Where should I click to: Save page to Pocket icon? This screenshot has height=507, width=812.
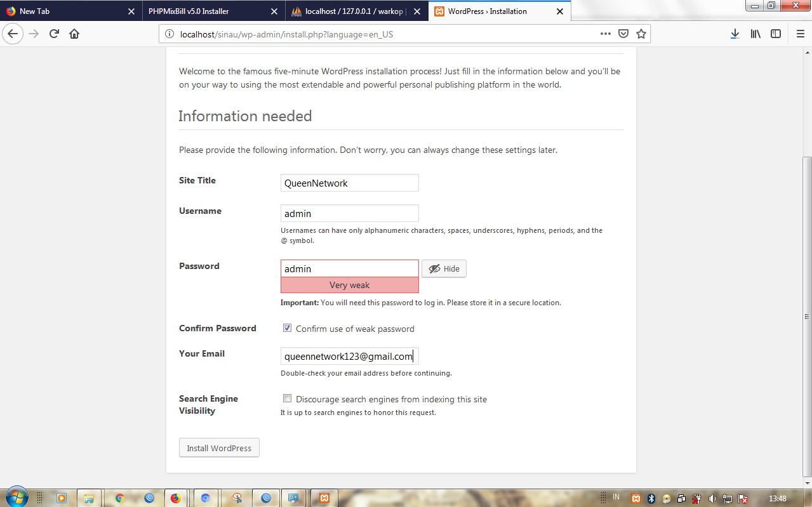pos(623,34)
